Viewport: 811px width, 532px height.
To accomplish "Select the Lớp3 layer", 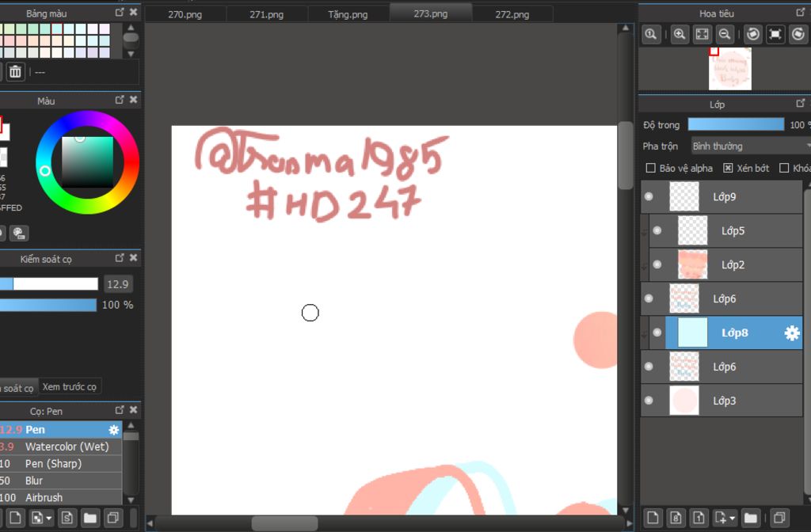I will tap(722, 401).
